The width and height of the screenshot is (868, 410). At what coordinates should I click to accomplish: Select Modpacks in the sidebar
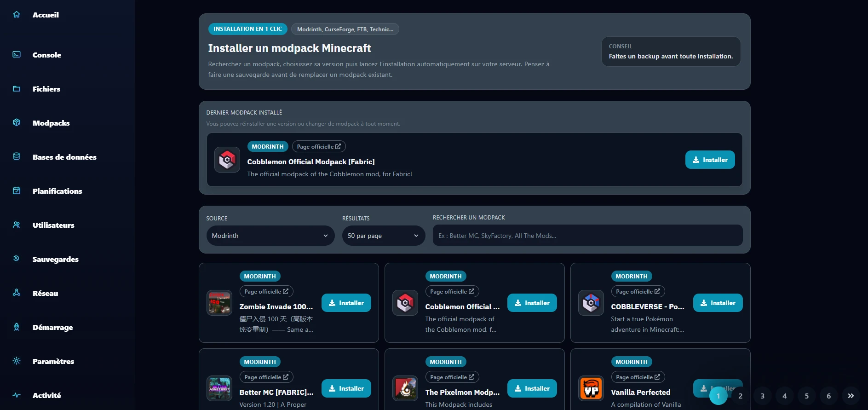tap(51, 123)
